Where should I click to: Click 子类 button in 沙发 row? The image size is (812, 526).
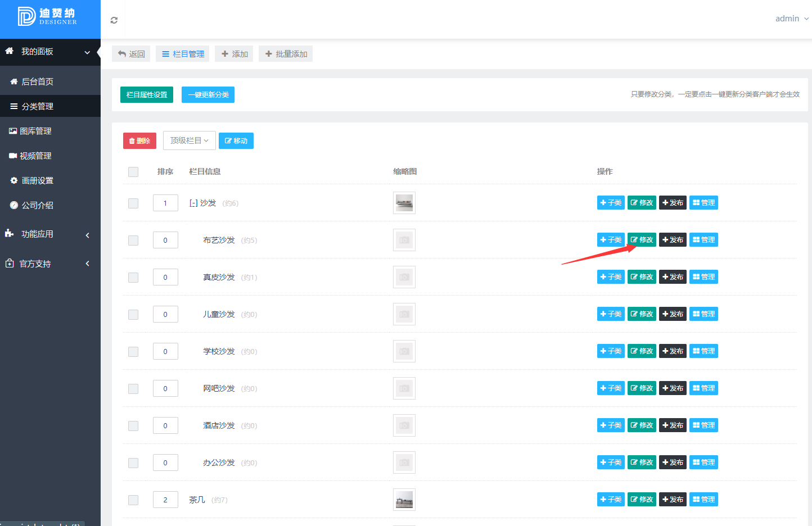tap(611, 203)
